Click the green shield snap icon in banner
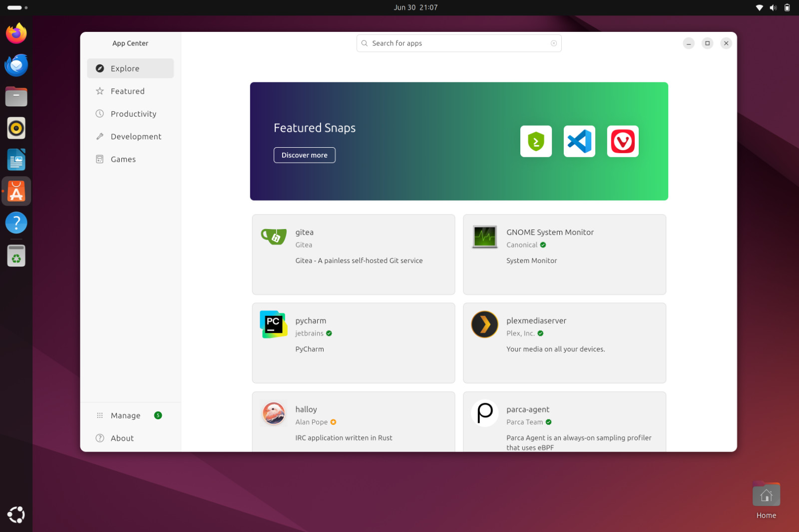The image size is (799, 532). click(536, 141)
